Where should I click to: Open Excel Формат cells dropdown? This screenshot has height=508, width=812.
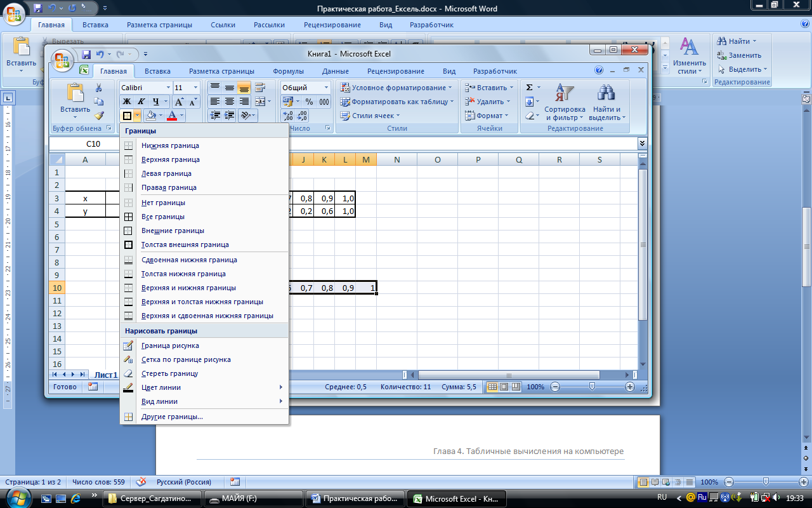point(487,116)
